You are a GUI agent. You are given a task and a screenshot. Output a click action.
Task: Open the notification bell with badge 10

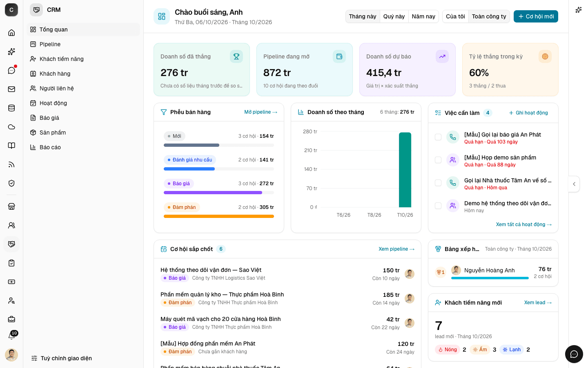click(11, 336)
